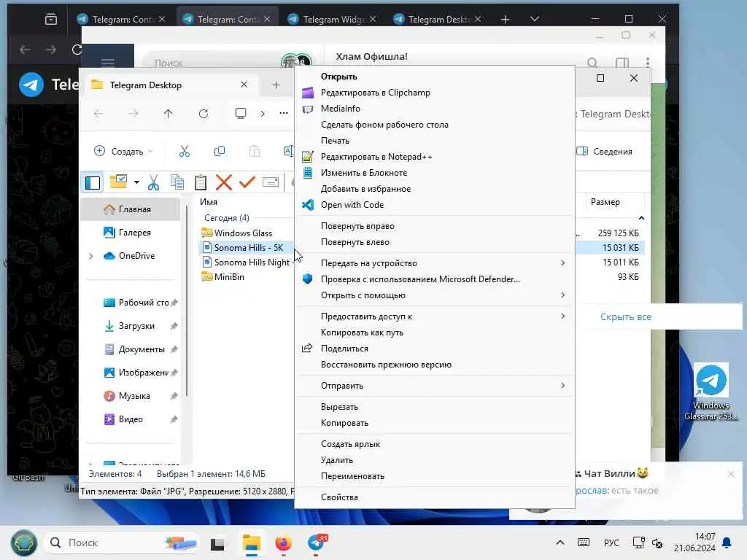747x560 pixels.
Task: Expand the OneDrive tree node
Action: [91, 256]
